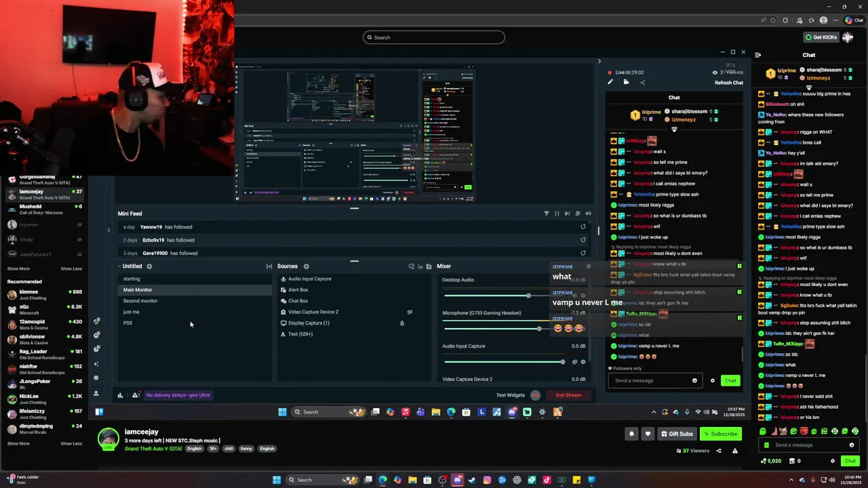Add a new scene beside Untitled
The image size is (868, 488).
coord(149,266)
